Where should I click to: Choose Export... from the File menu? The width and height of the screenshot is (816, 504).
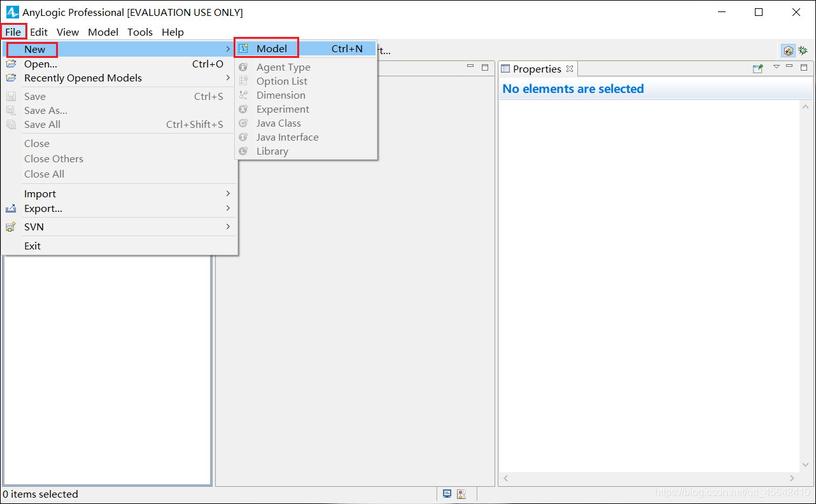[x=120, y=208]
